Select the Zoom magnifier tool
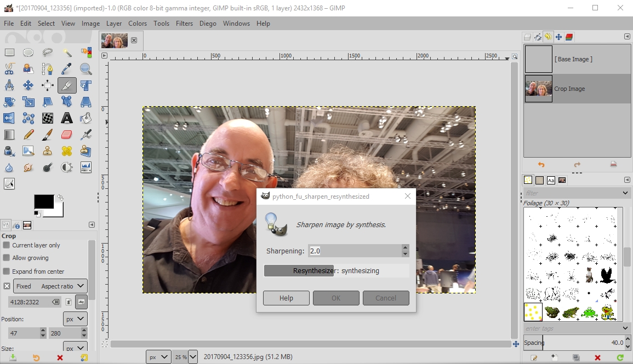633x364 pixels. click(86, 69)
